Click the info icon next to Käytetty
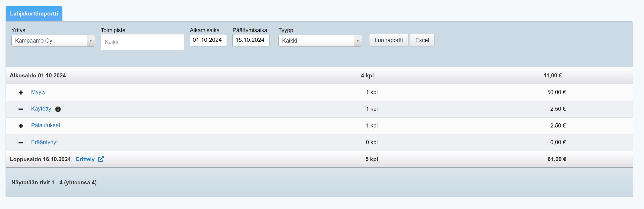 [58, 109]
